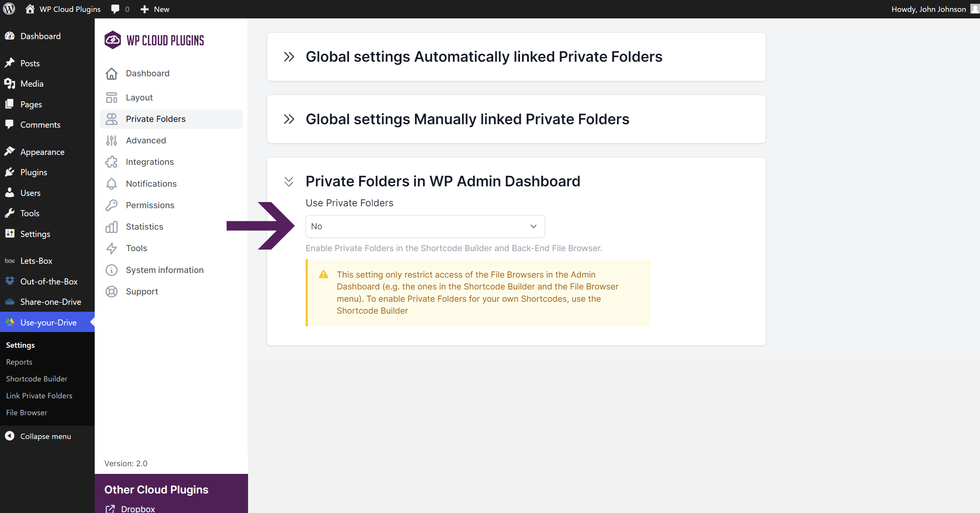Open Link Private Folders submenu item
The width and height of the screenshot is (980, 513).
tap(39, 396)
